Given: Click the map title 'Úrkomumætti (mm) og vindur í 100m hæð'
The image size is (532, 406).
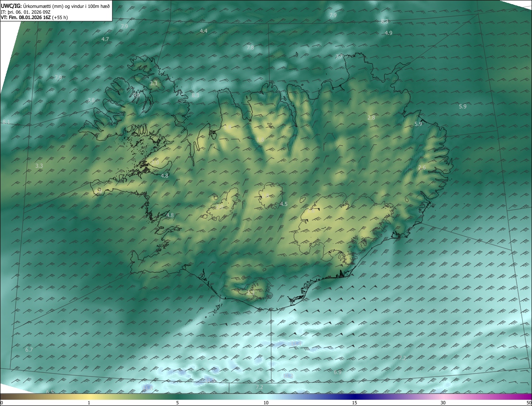Looking at the screenshot, I should click(x=66, y=6).
